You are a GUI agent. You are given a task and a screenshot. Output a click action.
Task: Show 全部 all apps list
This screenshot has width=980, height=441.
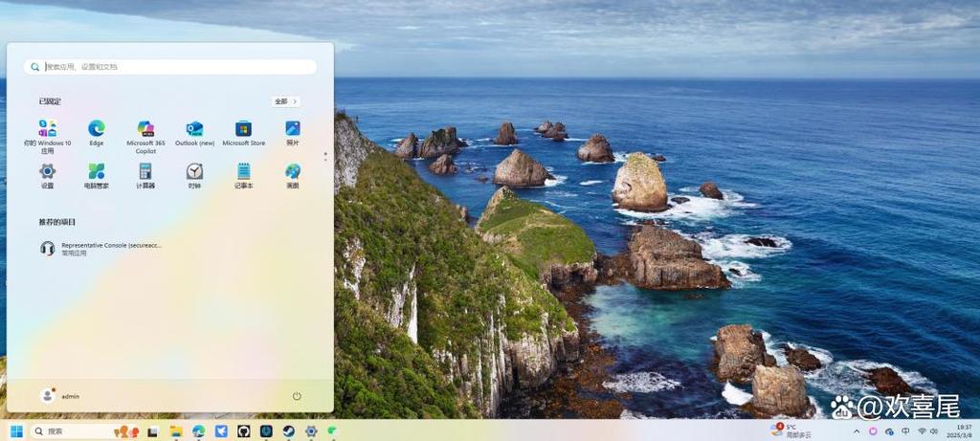(286, 101)
